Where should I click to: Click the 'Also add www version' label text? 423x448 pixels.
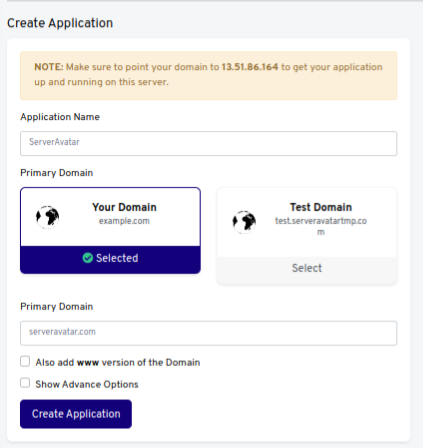coord(118,362)
